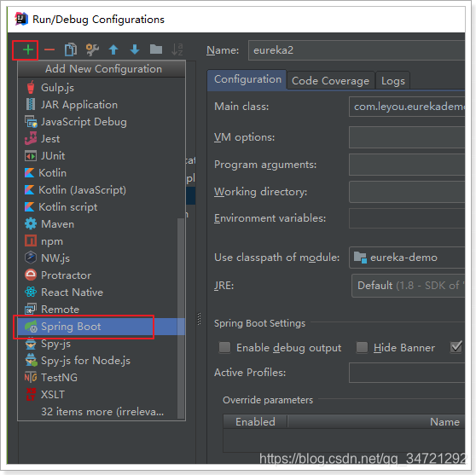Choose JavaScript Debug configuration type
This screenshot has height=475, width=476.
point(102,122)
